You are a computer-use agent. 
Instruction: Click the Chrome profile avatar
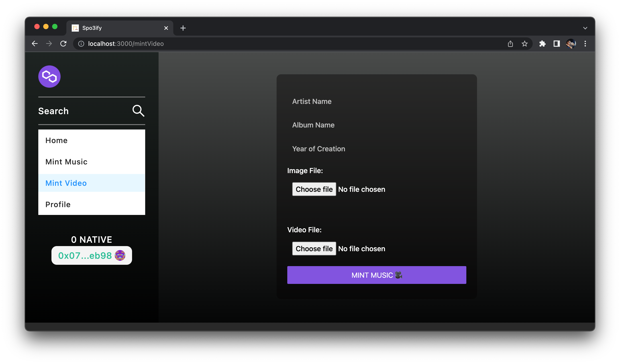click(x=571, y=44)
